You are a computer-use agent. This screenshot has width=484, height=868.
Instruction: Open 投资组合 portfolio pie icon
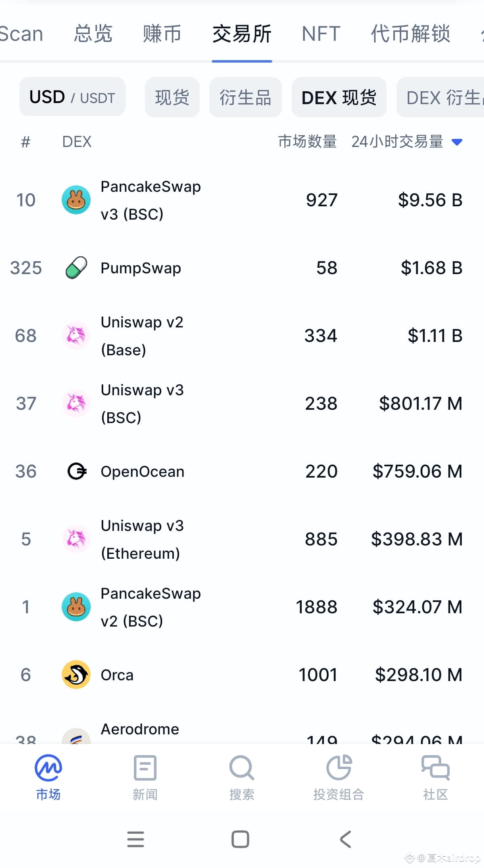tap(339, 767)
